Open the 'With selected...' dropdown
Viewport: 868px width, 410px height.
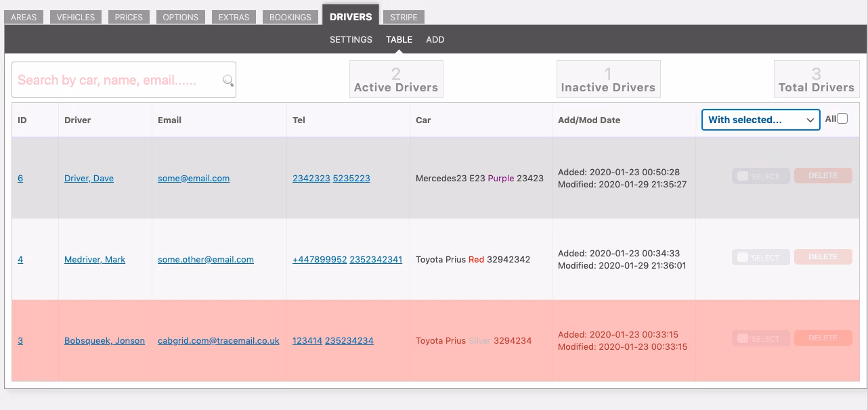[760, 120]
